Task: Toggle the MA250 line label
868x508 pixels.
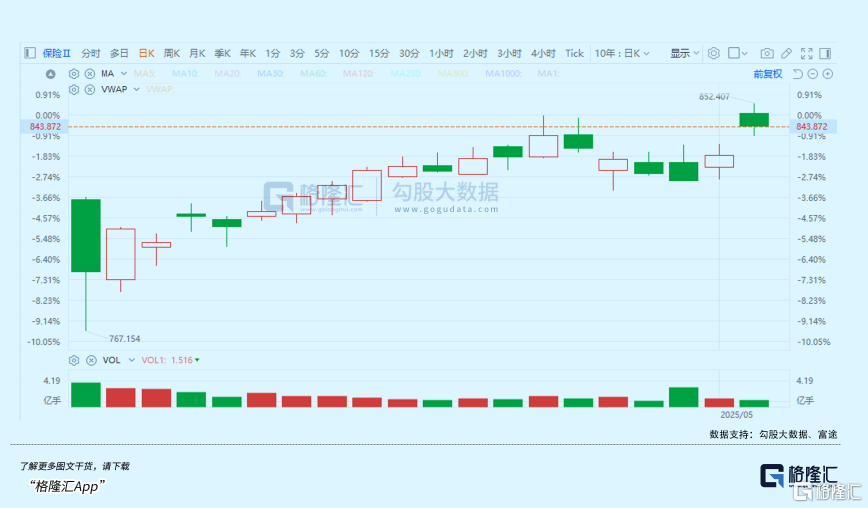Action: pyautogui.click(x=406, y=74)
